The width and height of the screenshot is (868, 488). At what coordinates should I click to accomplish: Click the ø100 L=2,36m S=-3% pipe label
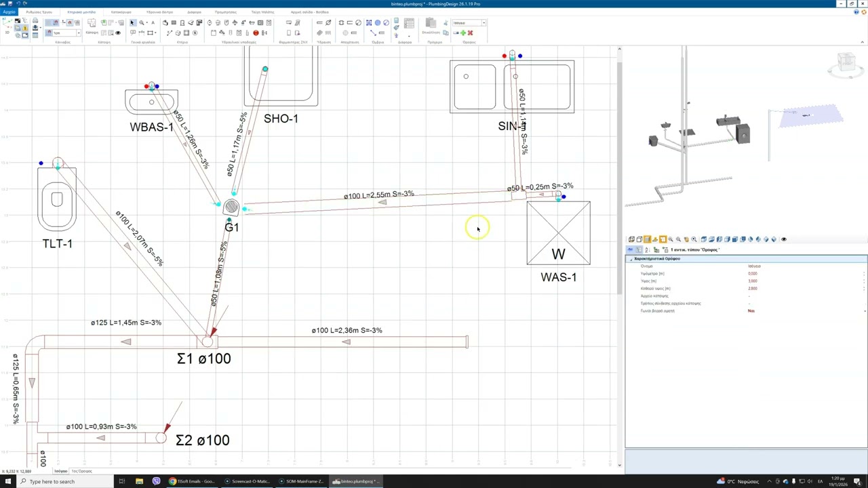point(347,330)
